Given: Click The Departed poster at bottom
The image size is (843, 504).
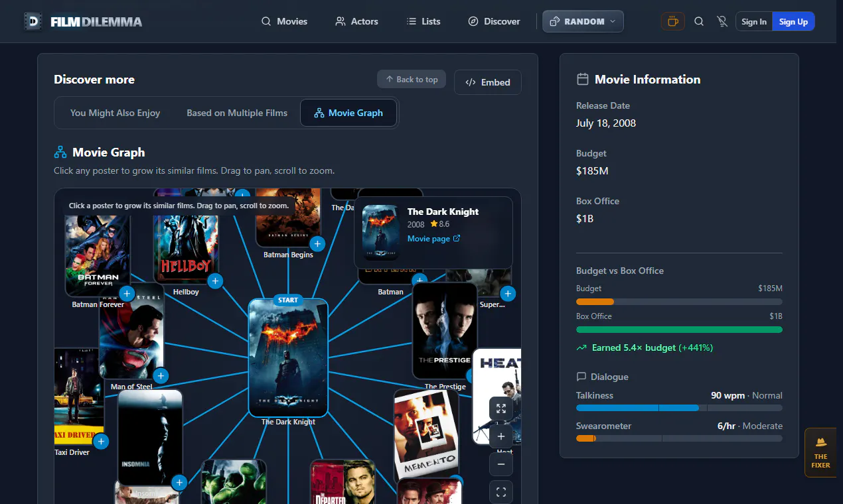Looking at the screenshot, I should click(x=343, y=481).
